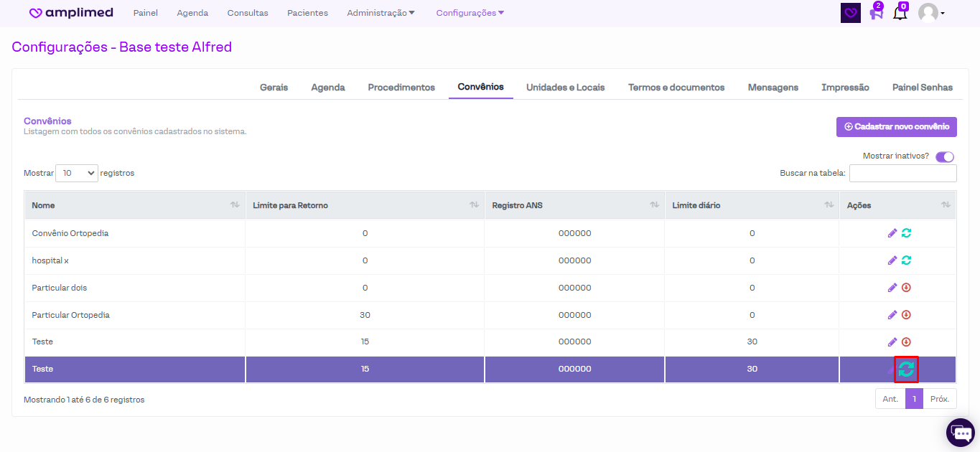Go to Pacientes in top menu
Screen dimensions: 980x452
[307, 13]
